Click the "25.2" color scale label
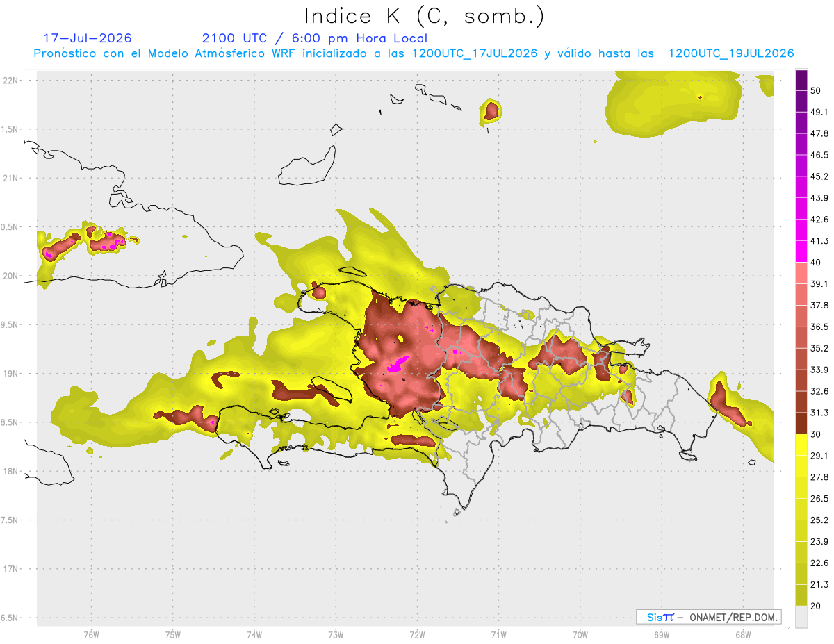The image size is (834, 644). (820, 520)
